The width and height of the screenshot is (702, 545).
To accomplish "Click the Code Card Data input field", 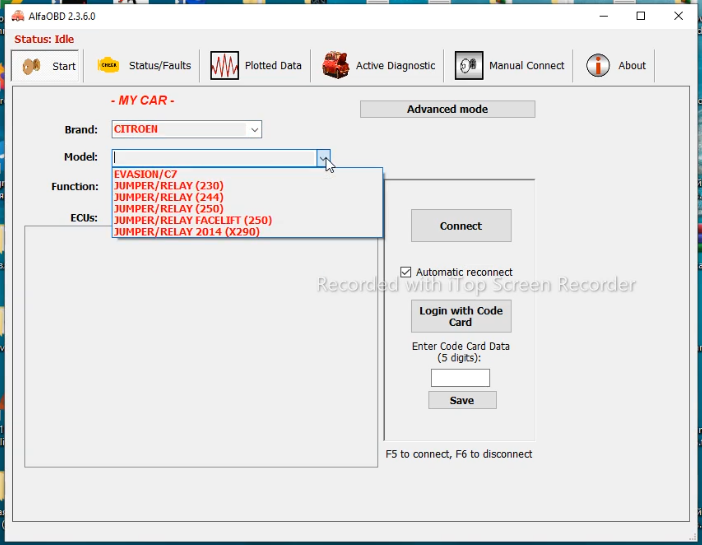I will point(460,378).
